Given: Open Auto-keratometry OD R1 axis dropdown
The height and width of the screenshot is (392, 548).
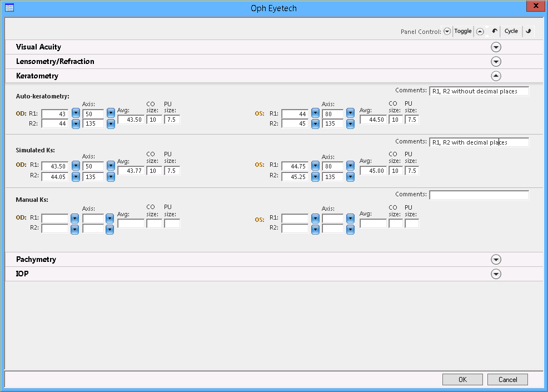Looking at the screenshot, I should 111,113.
